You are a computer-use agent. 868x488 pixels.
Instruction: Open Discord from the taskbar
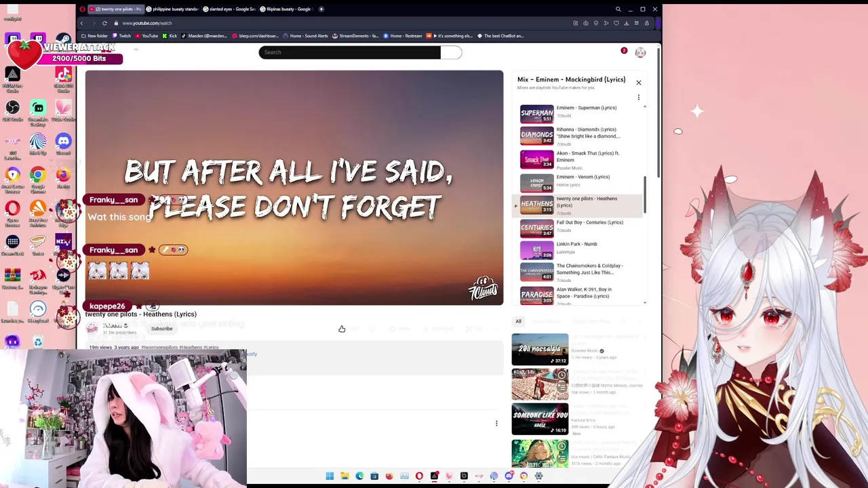pyautogui.click(x=509, y=476)
